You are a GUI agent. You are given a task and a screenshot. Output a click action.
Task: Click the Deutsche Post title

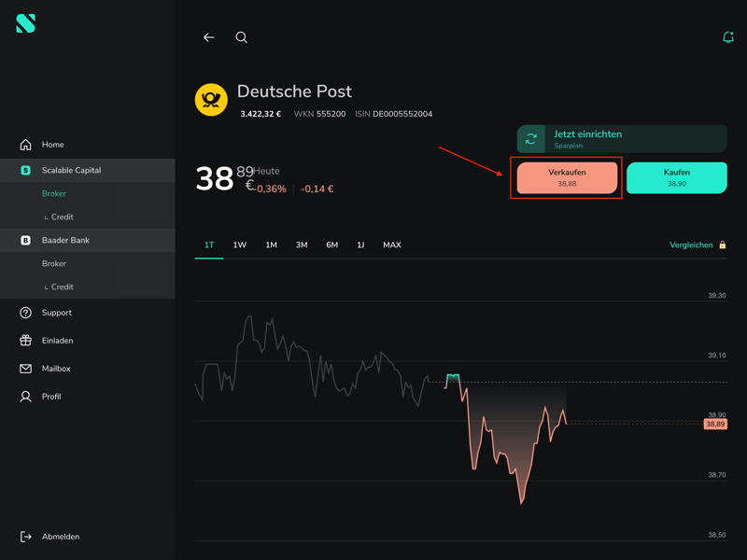tap(294, 91)
